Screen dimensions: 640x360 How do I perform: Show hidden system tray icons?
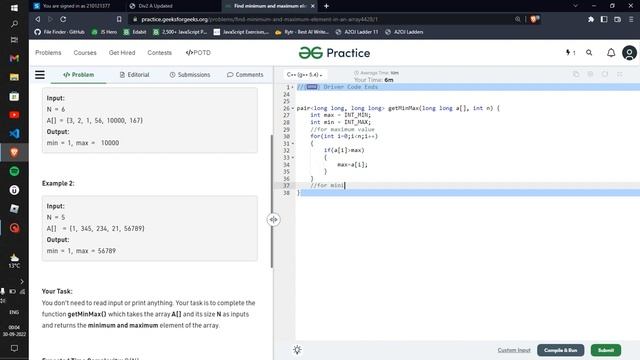click(22, 282)
